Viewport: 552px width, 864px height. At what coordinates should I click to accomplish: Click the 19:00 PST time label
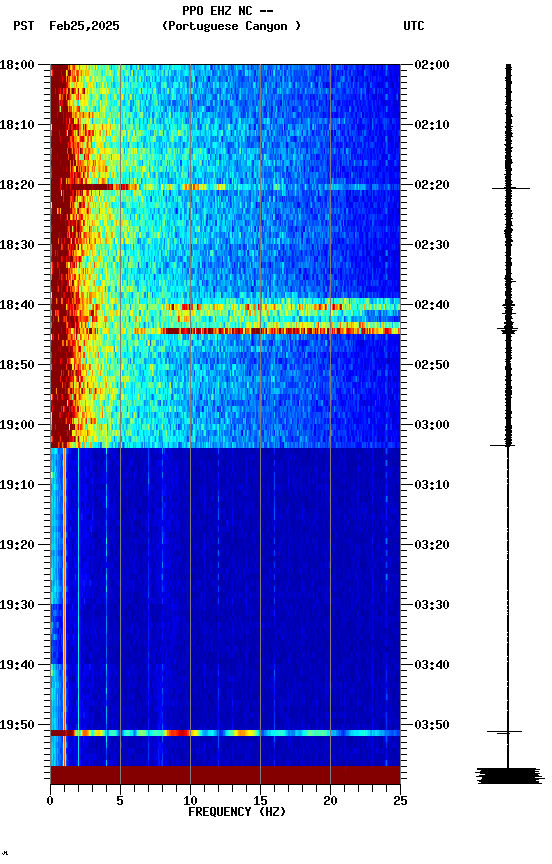[x=17, y=425]
